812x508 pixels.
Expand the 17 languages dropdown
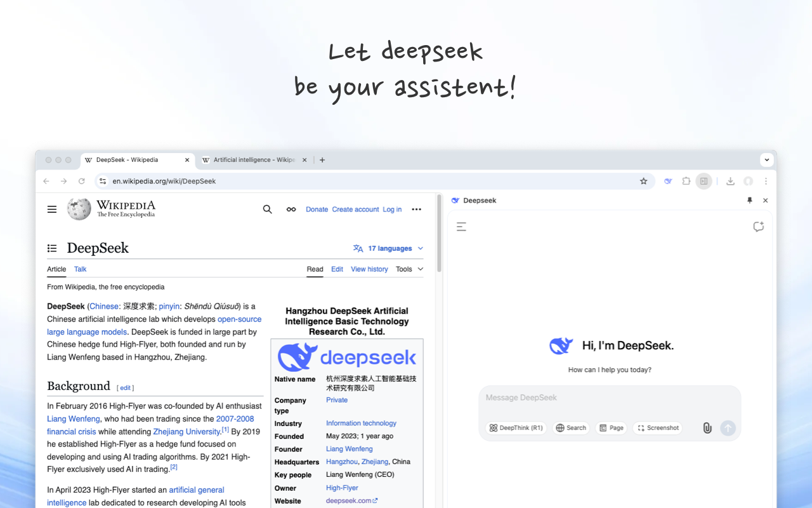coord(388,248)
